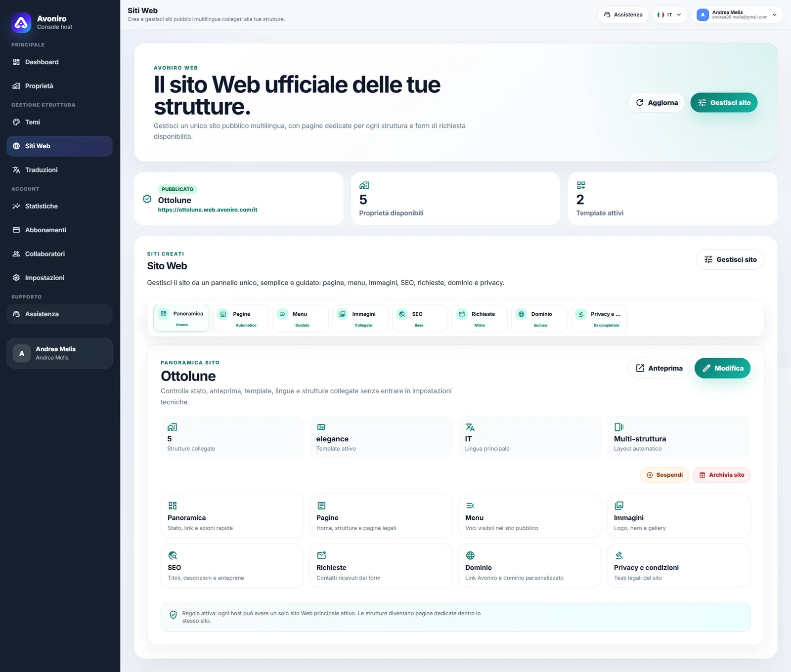
Task: Go to Temi section
Action: (x=59, y=122)
